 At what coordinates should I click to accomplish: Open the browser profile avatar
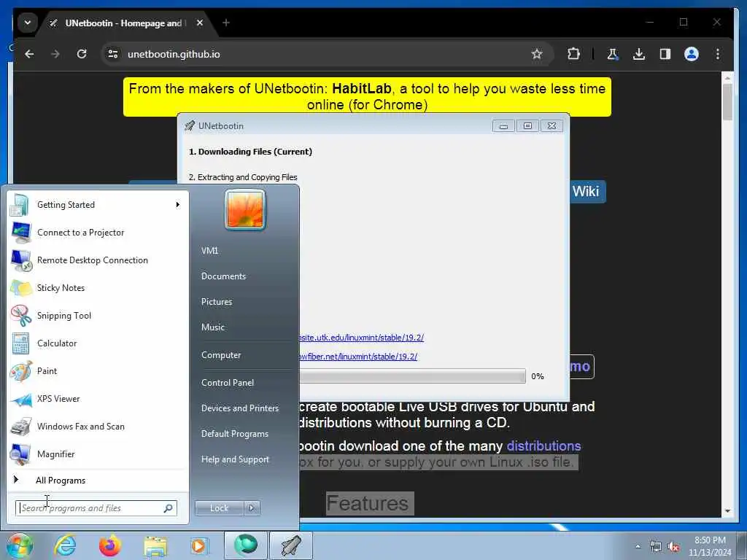[692, 54]
